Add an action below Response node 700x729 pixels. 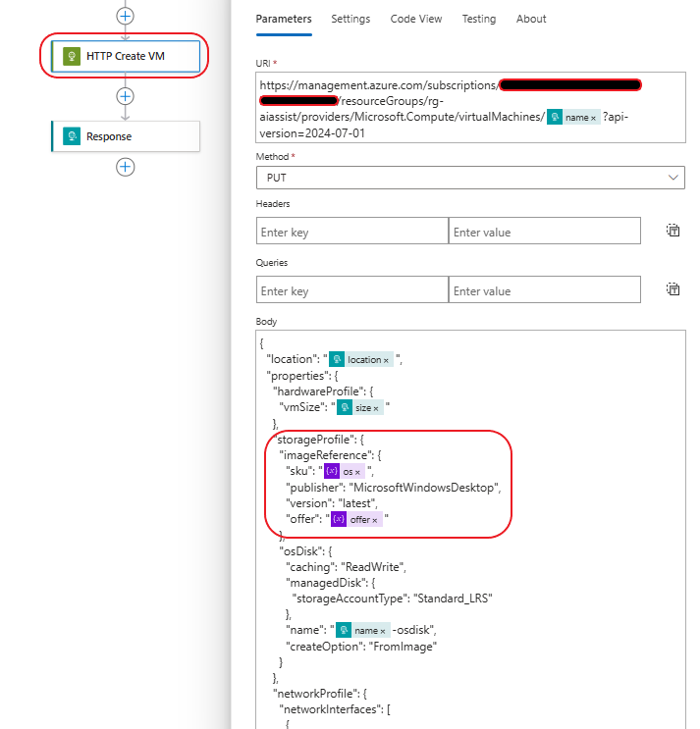coord(125,167)
